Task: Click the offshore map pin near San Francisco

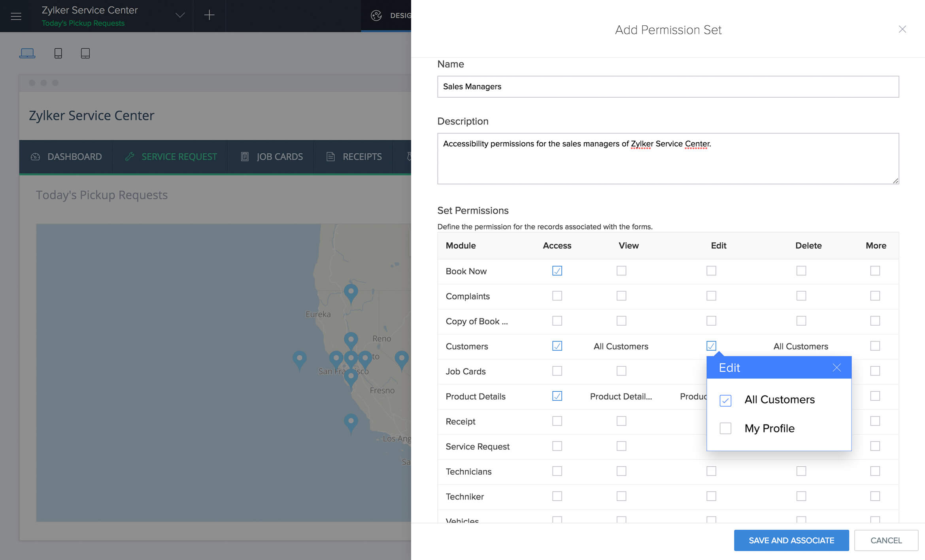Action: [300, 360]
